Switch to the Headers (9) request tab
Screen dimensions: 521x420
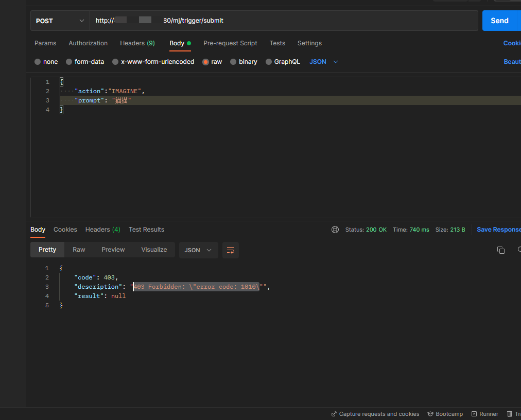click(137, 43)
